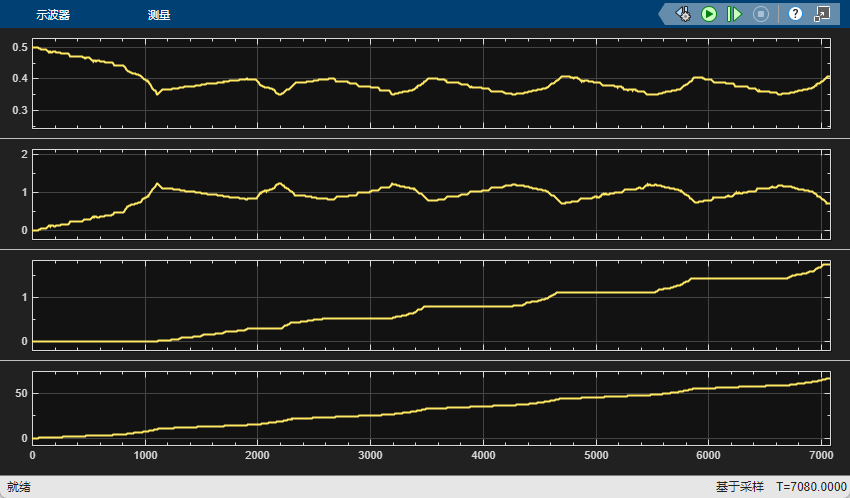Click the restore/undock window layout icon

(822, 14)
